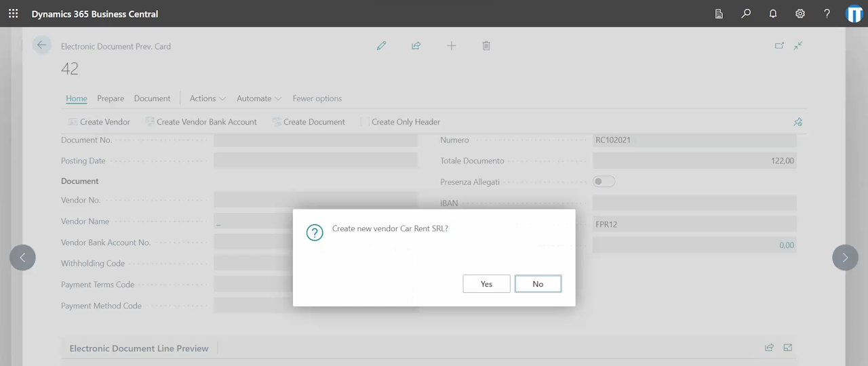Image resolution: width=868 pixels, height=366 pixels.
Task: Click the 0,00 value link
Action: (786, 245)
